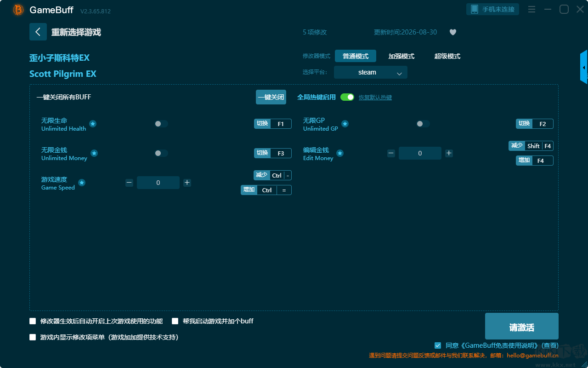
Task: Click the 重新选择游戏 label
Action: click(76, 32)
